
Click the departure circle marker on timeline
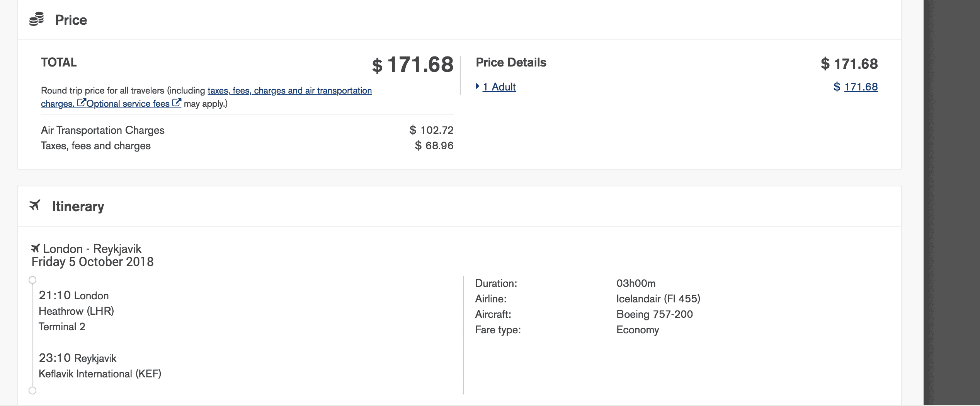(x=32, y=280)
